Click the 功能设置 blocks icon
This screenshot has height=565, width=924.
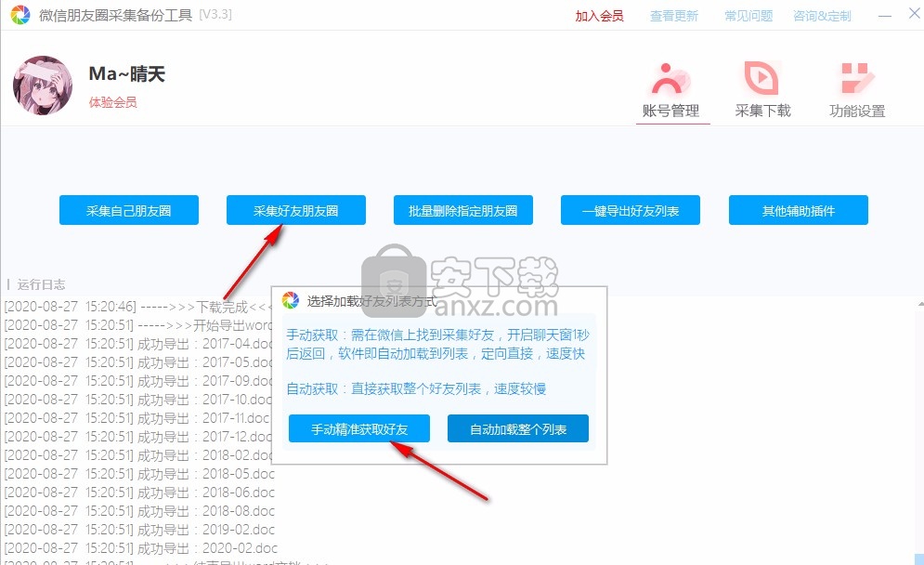(856, 78)
